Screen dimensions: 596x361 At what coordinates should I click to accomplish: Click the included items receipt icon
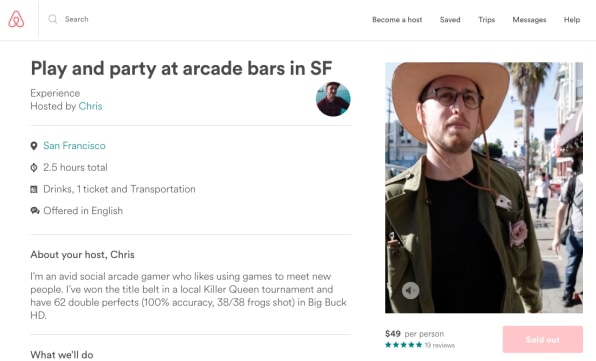(x=34, y=189)
